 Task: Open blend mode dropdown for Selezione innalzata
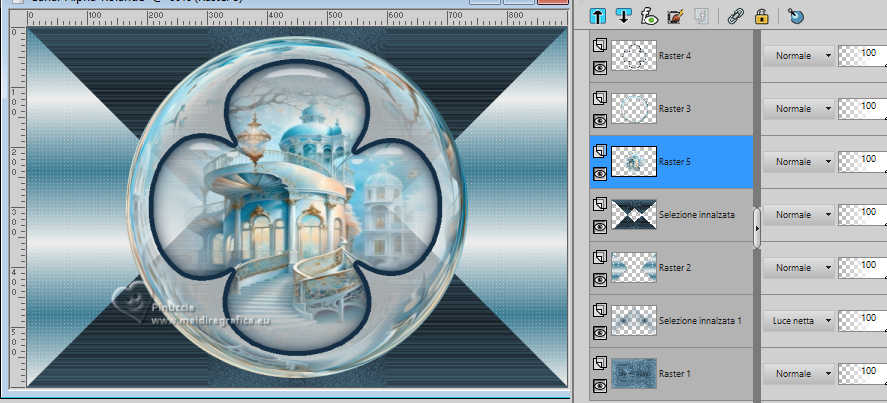(x=799, y=215)
